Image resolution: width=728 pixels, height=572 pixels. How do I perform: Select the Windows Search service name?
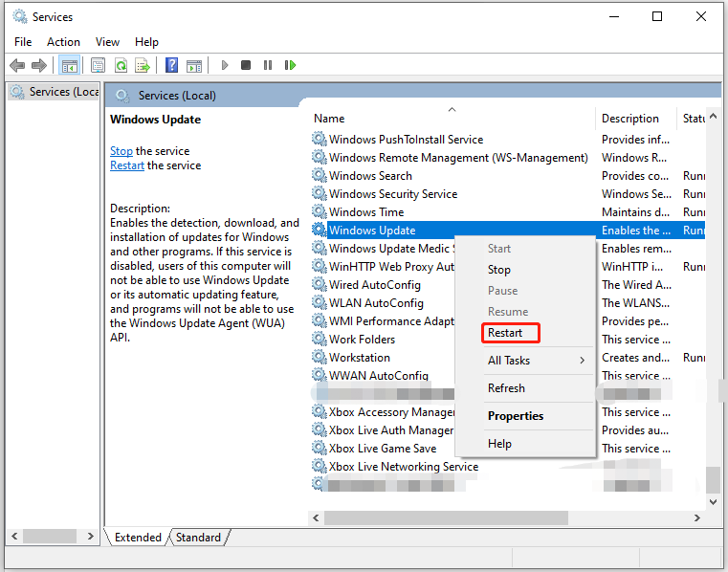click(370, 176)
